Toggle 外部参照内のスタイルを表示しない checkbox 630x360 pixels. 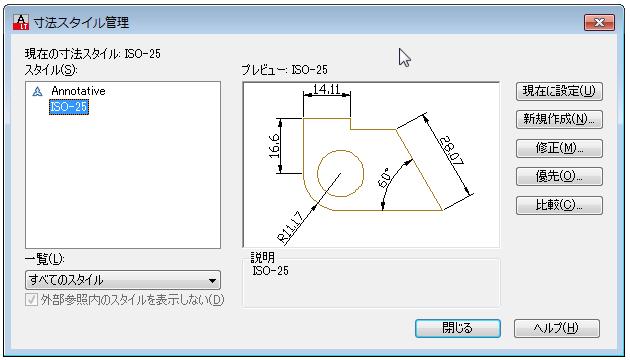[x=31, y=300]
